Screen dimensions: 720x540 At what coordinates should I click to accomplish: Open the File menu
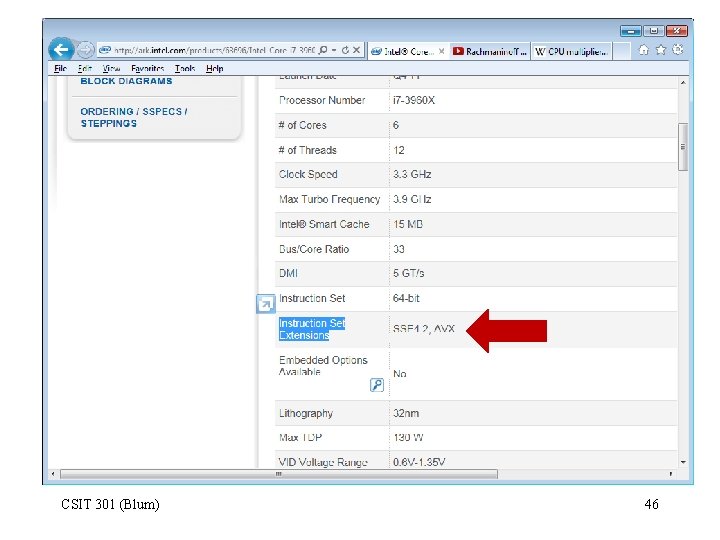tap(60, 68)
